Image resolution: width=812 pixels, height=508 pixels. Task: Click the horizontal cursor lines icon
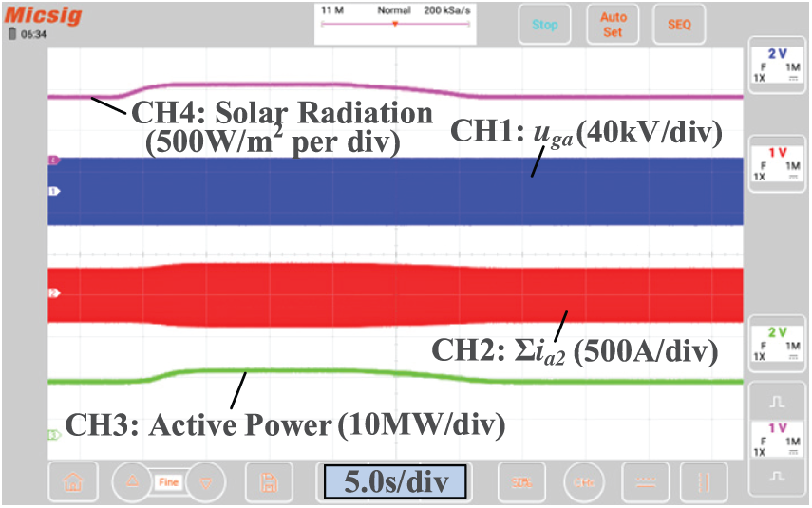(646, 481)
